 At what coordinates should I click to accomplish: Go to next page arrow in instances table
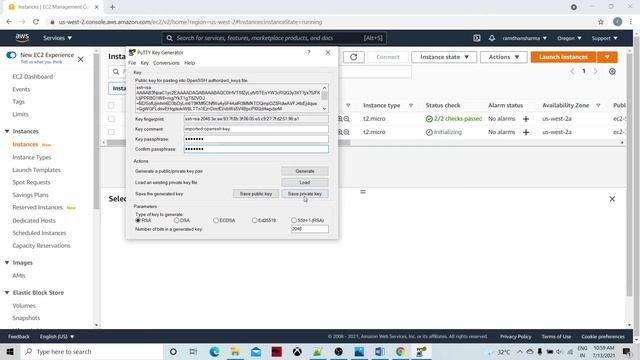point(596,71)
